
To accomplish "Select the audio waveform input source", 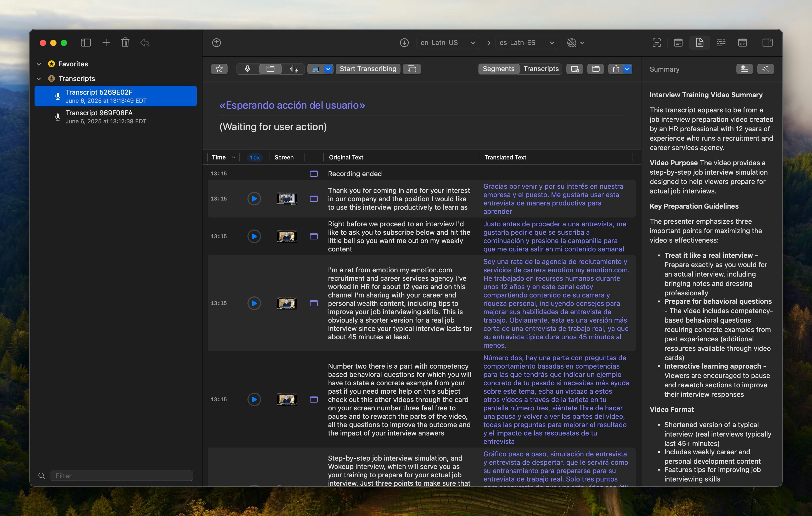I will tap(294, 69).
